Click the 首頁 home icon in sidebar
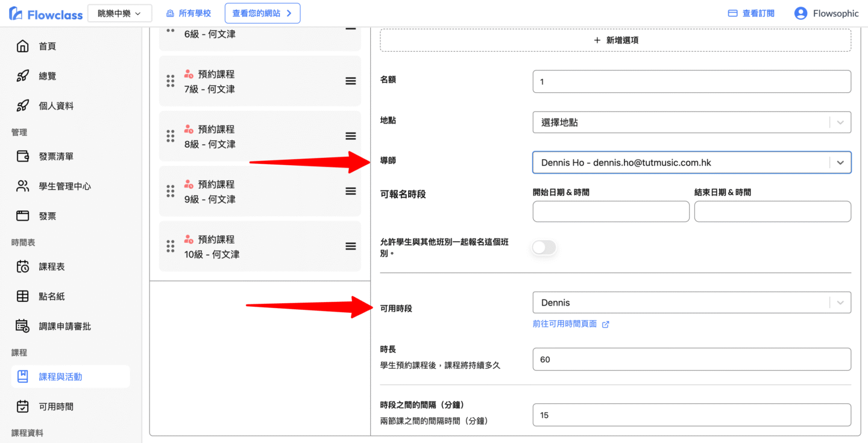 point(22,46)
